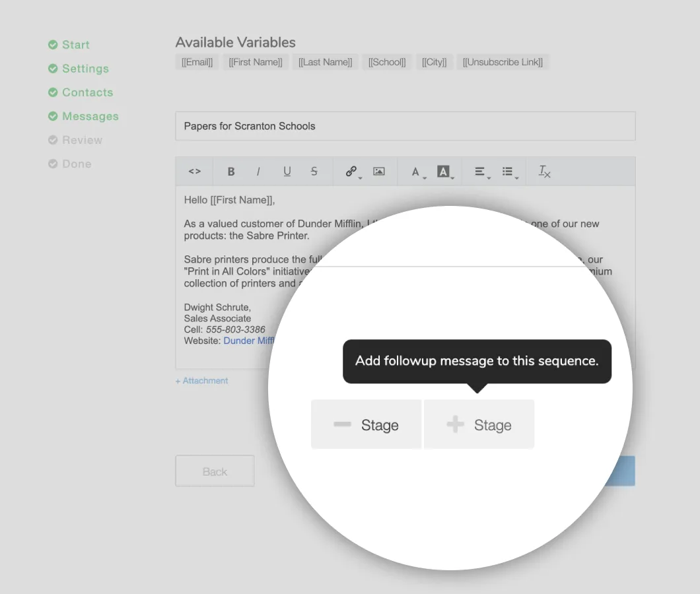Add a followup with plus Stage
The height and width of the screenshot is (594, 700).
[x=479, y=424]
